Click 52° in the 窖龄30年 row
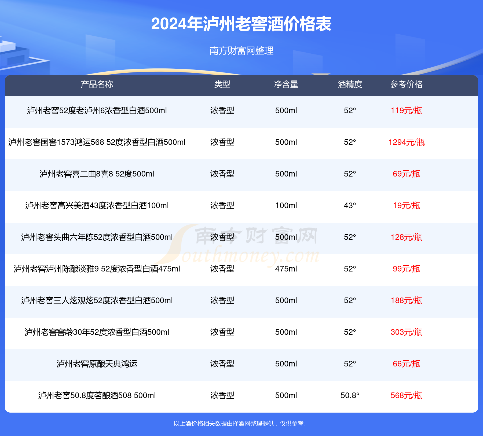 click(x=350, y=332)
